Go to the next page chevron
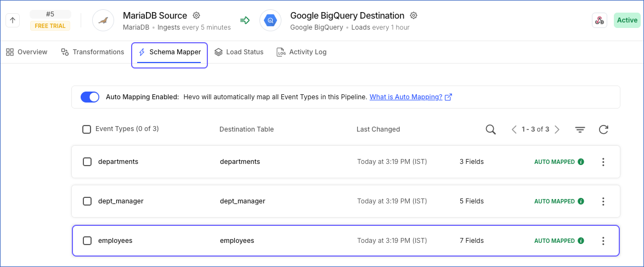Image resolution: width=644 pixels, height=267 pixels. (x=557, y=129)
